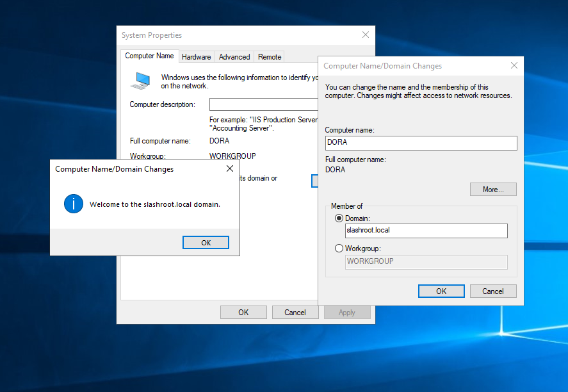Select the Computer Name tab
The width and height of the screenshot is (568, 392).
[149, 56]
